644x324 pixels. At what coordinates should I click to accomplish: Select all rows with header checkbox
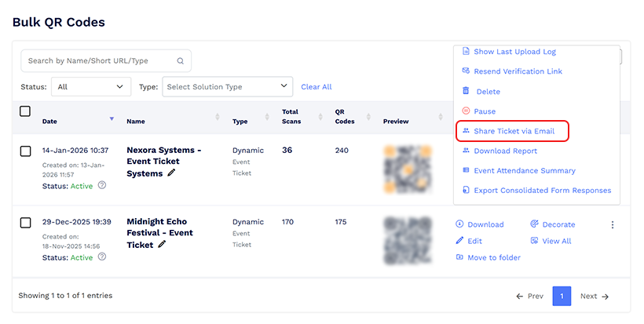click(25, 111)
